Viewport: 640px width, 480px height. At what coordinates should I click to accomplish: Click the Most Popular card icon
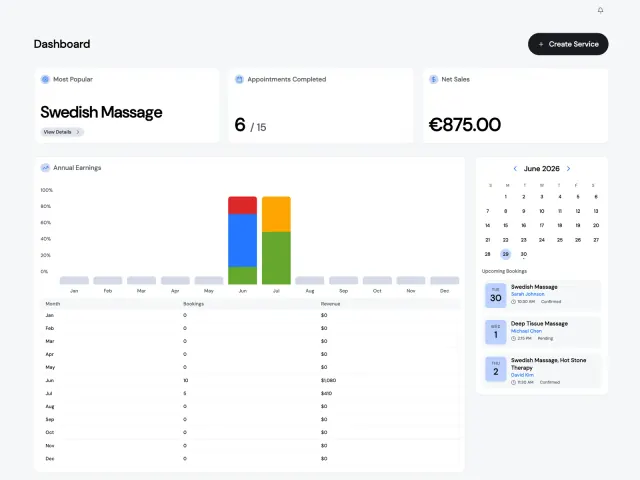pyautogui.click(x=45, y=79)
